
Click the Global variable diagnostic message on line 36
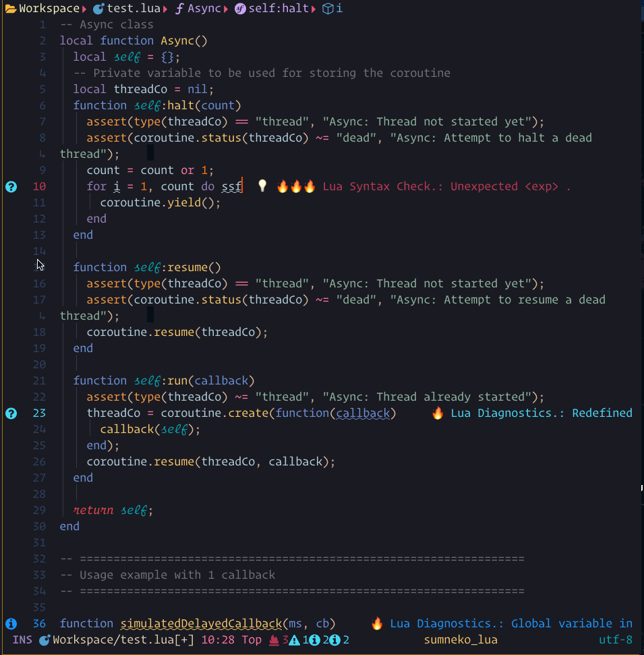pyautogui.click(x=511, y=624)
